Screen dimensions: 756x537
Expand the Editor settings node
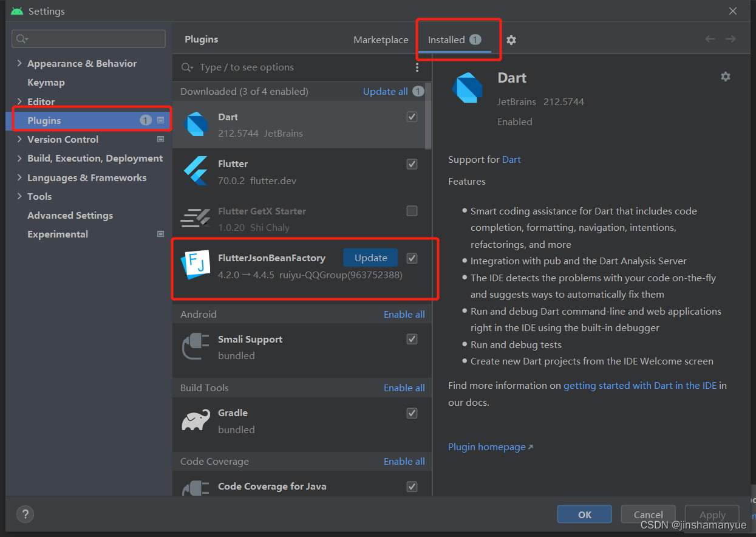tap(19, 101)
